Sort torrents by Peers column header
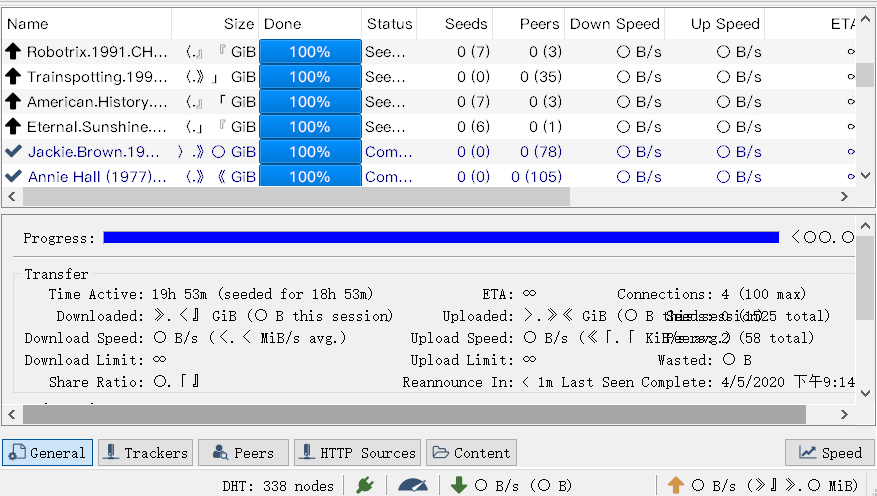 click(529, 24)
